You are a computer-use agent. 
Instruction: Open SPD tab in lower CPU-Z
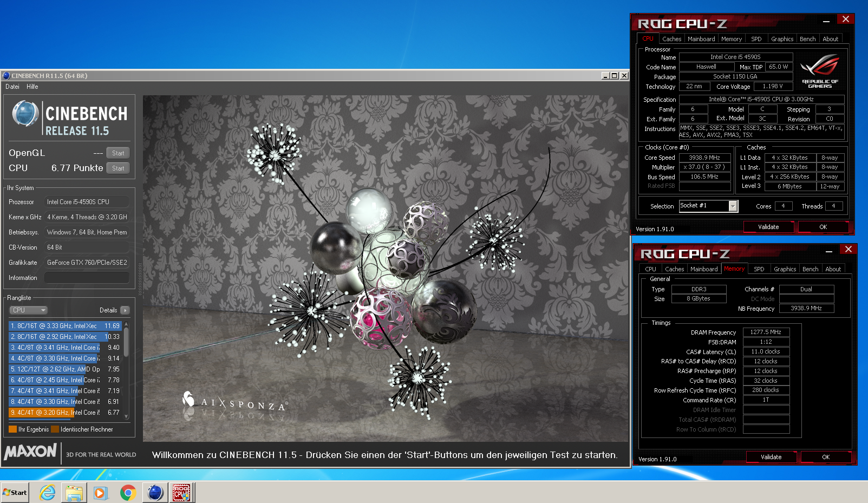pos(759,269)
